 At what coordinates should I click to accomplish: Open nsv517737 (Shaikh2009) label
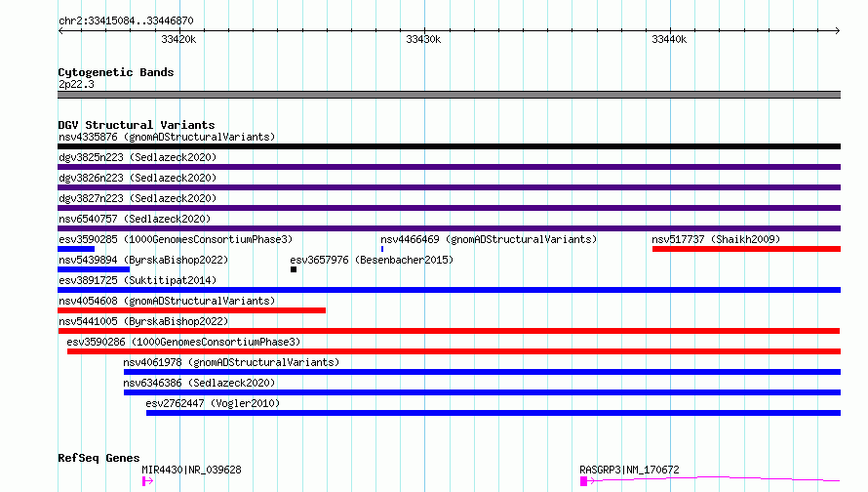[x=716, y=239]
